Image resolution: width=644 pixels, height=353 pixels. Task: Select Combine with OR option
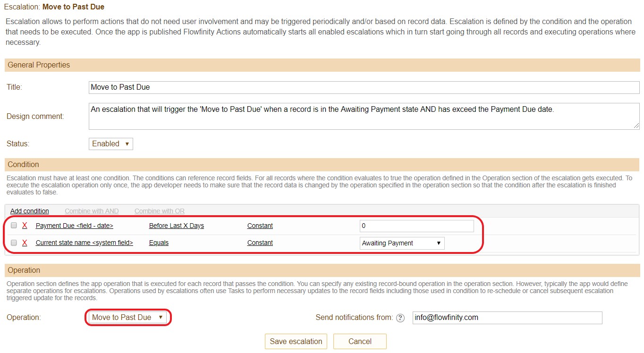(x=160, y=211)
